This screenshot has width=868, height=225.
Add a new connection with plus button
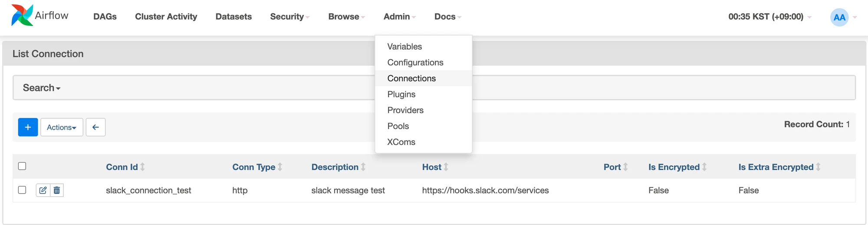click(28, 127)
